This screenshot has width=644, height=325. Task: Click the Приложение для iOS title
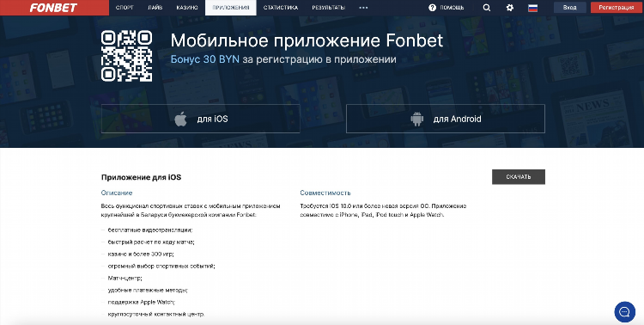pos(141,178)
